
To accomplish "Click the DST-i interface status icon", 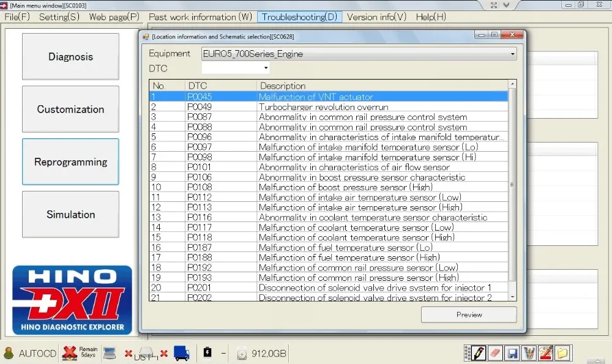I will [145, 353].
